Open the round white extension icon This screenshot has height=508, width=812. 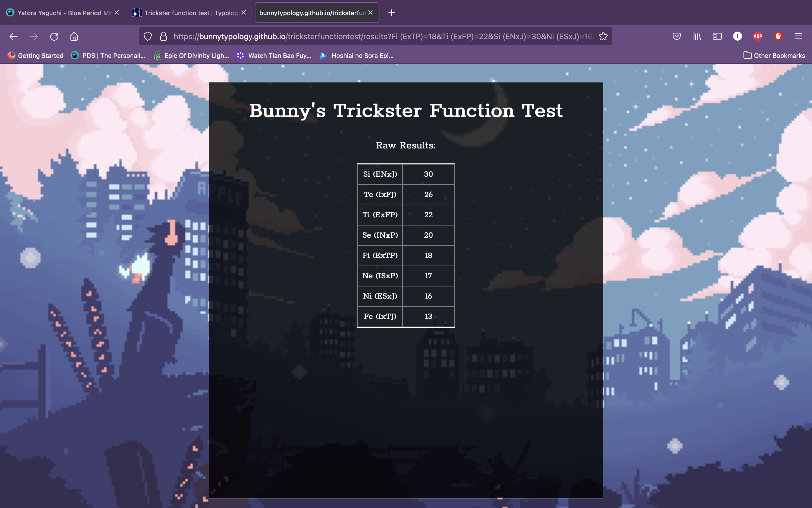click(738, 36)
